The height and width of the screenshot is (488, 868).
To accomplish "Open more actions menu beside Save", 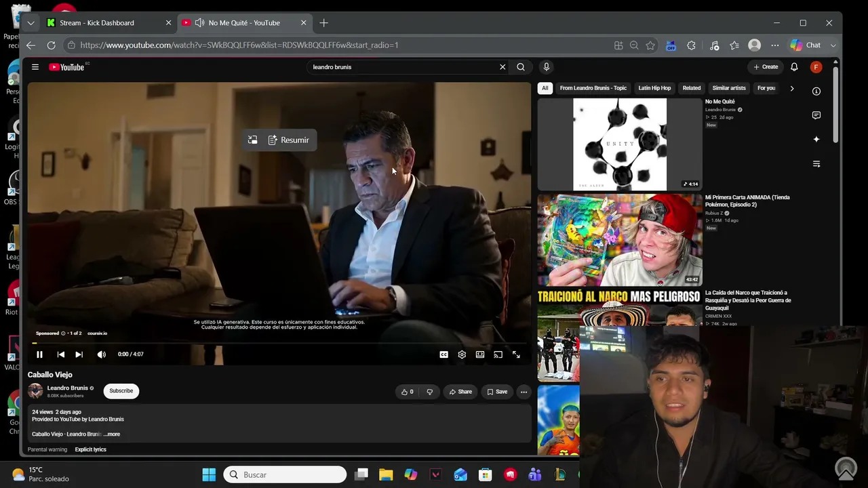I will (x=524, y=392).
